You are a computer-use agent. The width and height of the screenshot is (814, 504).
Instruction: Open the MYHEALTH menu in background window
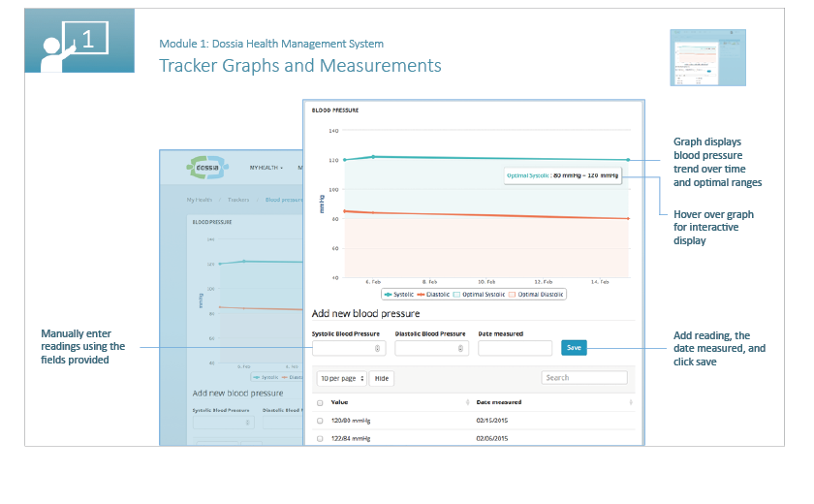point(266,168)
